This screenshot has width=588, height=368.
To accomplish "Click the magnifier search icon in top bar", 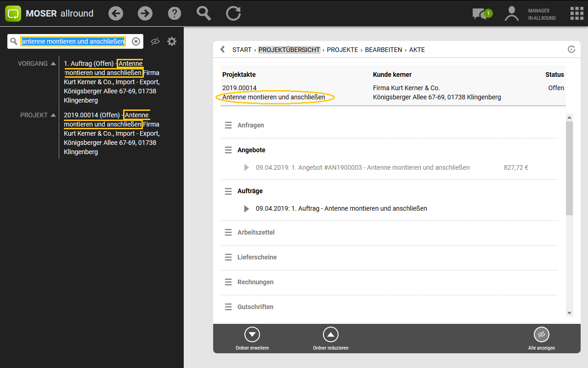I will [x=204, y=13].
